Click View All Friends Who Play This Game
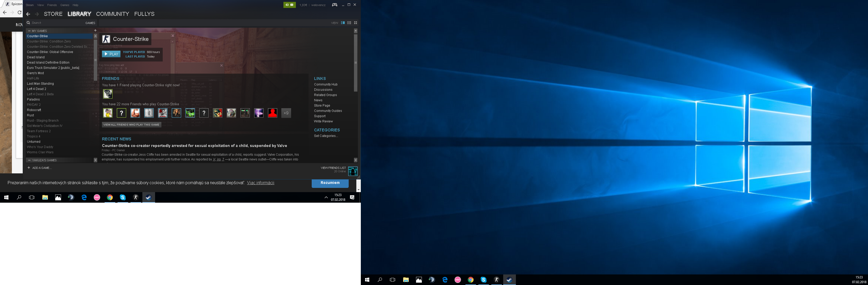The height and width of the screenshot is (285, 868). 131,125
